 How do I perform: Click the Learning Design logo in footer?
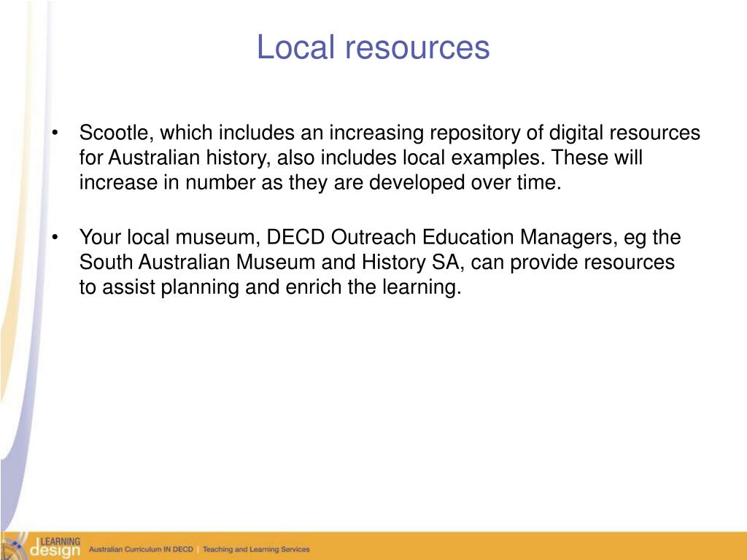click(x=41, y=545)
